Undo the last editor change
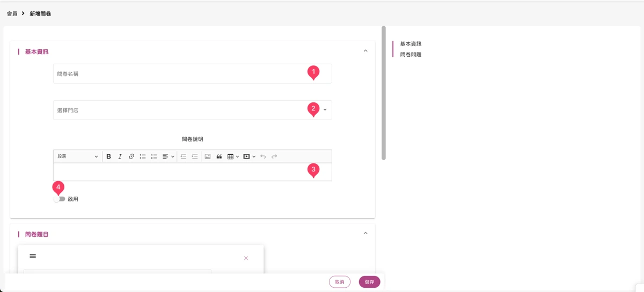This screenshot has width=644, height=292. (x=263, y=156)
